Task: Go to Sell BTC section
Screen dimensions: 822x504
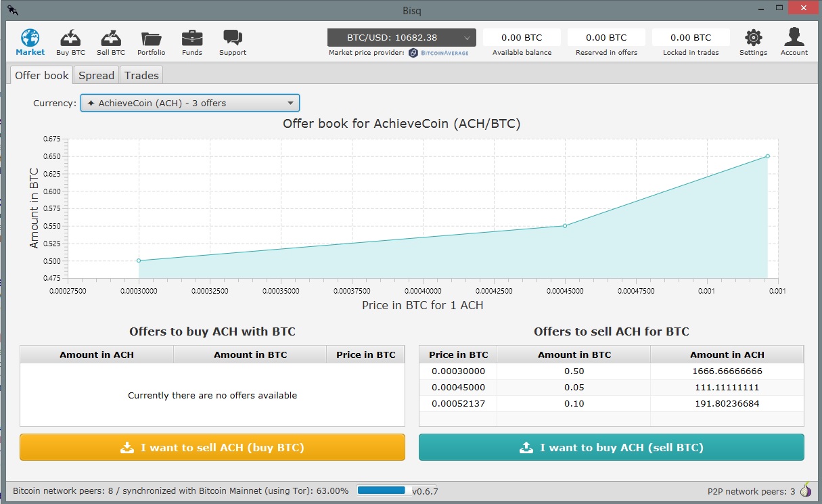Action: point(111,42)
